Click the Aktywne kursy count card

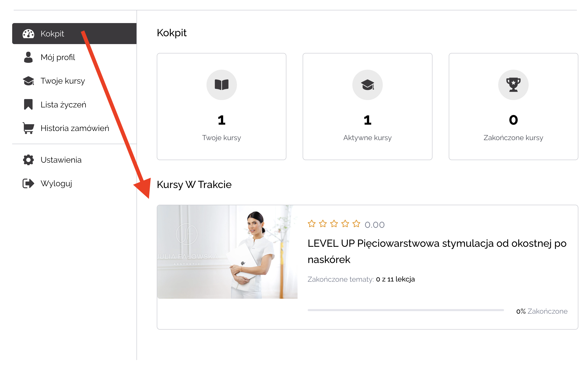coord(367,106)
